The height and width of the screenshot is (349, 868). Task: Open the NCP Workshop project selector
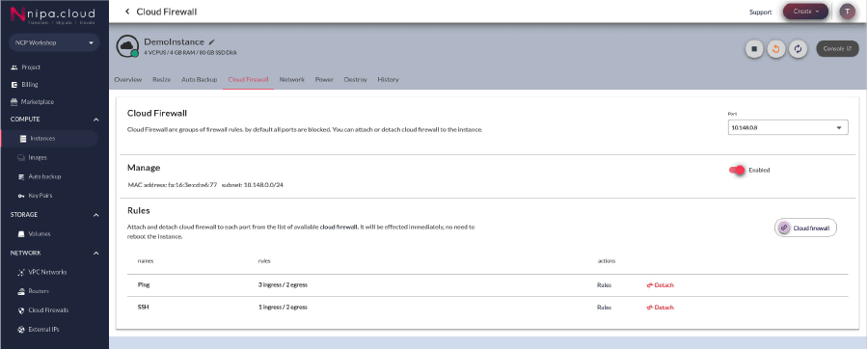pyautogui.click(x=54, y=42)
